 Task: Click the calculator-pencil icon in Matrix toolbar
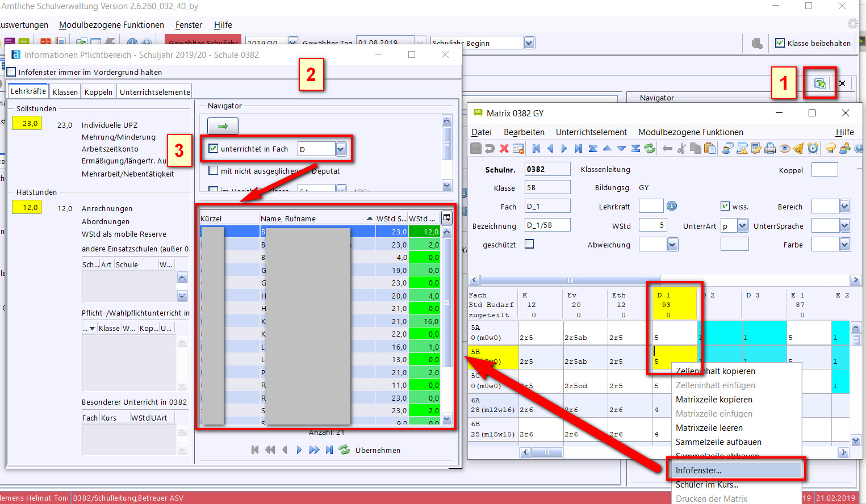click(x=756, y=149)
